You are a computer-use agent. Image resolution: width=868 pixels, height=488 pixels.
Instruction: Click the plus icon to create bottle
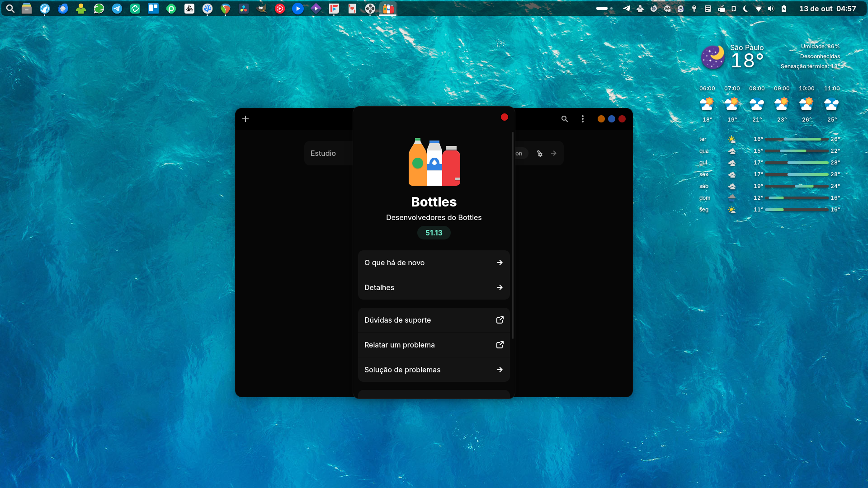[245, 119]
